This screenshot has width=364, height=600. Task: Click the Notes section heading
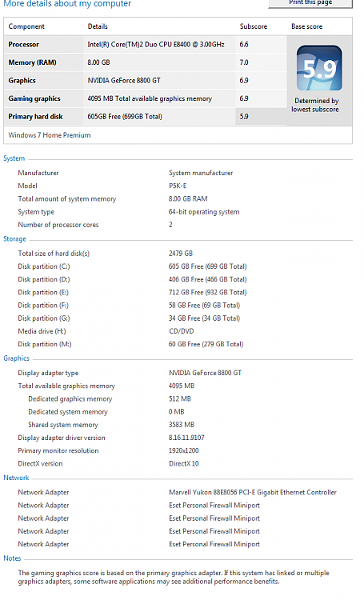pos(12,558)
